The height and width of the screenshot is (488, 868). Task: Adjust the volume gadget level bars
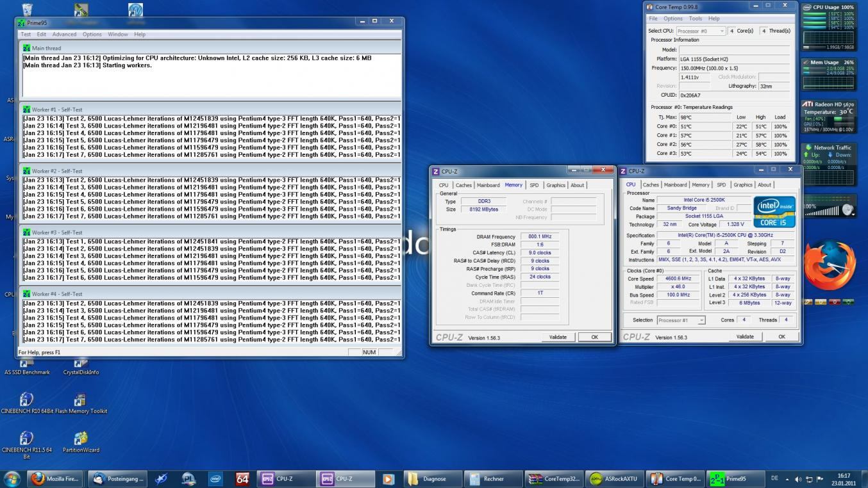(x=822, y=211)
